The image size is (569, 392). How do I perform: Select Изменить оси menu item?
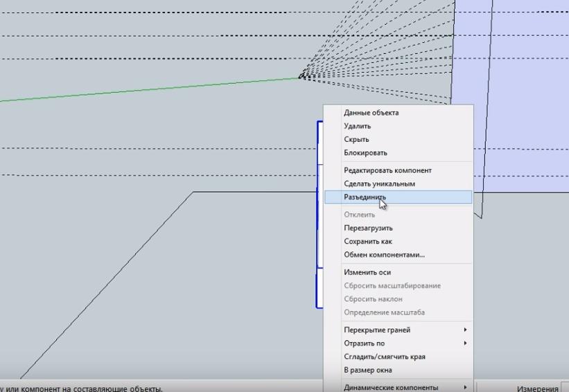(367, 272)
